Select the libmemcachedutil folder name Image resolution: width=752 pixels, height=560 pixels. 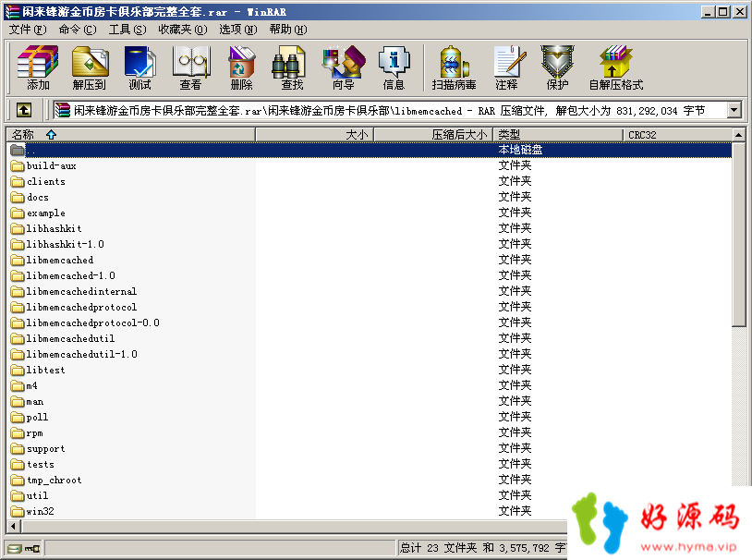click(70, 339)
